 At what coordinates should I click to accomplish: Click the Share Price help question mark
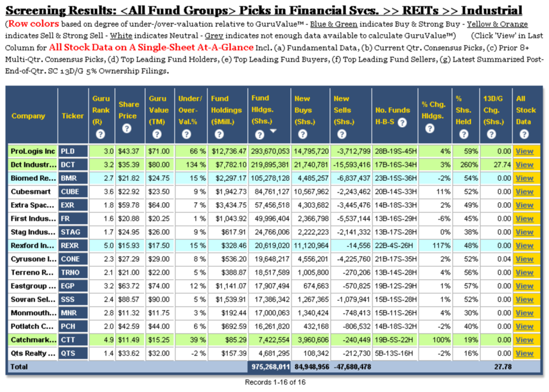[x=126, y=128]
